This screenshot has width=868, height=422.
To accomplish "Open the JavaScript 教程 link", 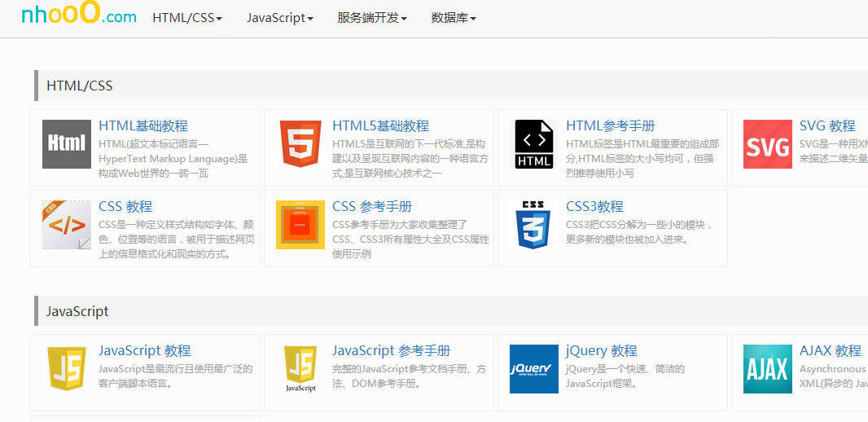I will point(144,350).
